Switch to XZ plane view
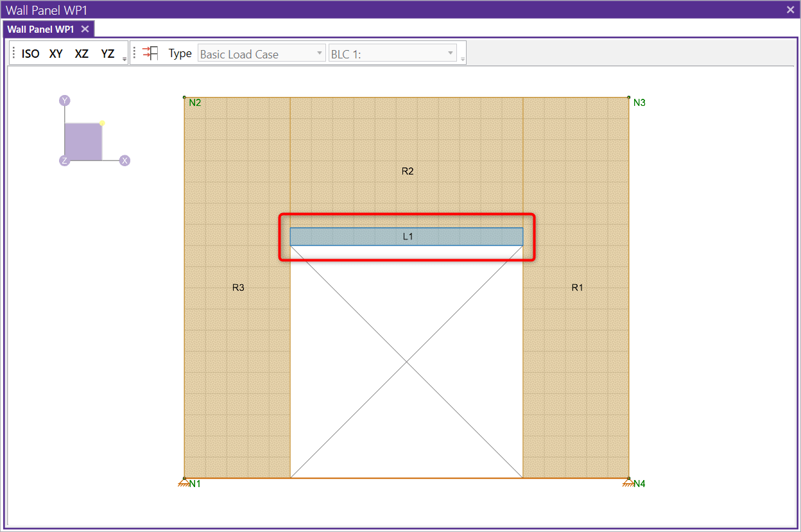The width and height of the screenshot is (801, 532). click(x=82, y=54)
